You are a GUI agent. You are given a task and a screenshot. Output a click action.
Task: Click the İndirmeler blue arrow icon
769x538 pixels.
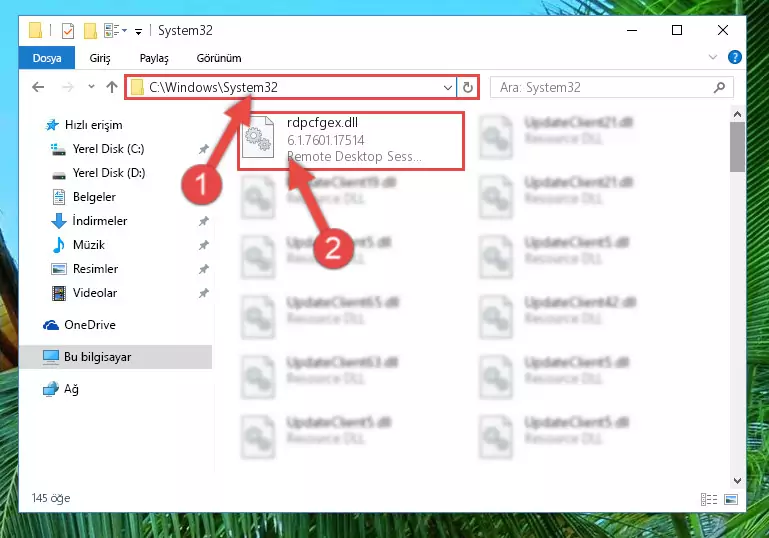pos(58,221)
